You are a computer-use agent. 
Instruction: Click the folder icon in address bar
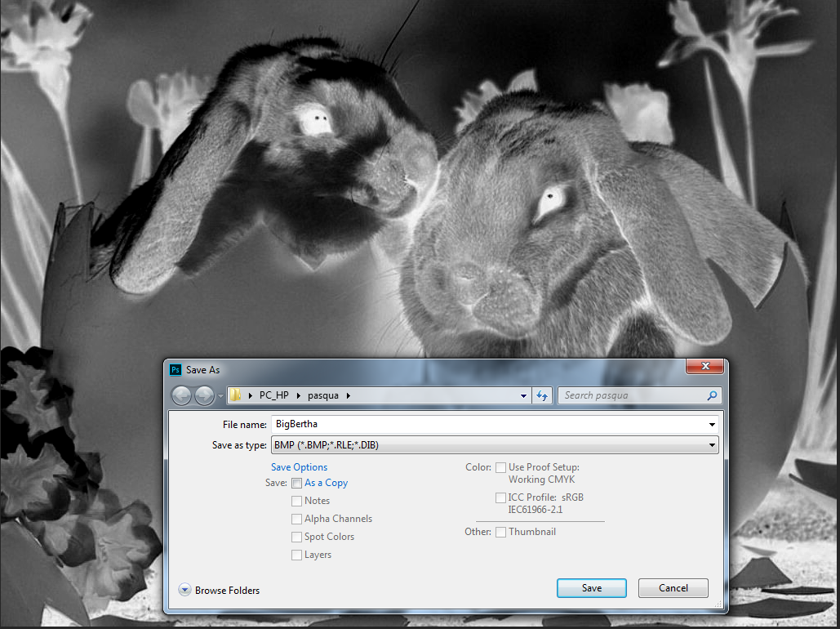coord(235,395)
